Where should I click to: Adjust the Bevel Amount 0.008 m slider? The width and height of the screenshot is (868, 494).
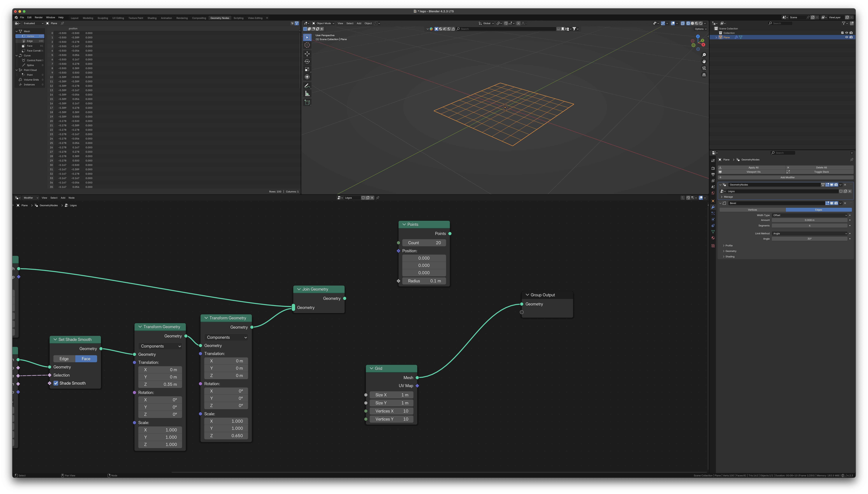click(810, 220)
